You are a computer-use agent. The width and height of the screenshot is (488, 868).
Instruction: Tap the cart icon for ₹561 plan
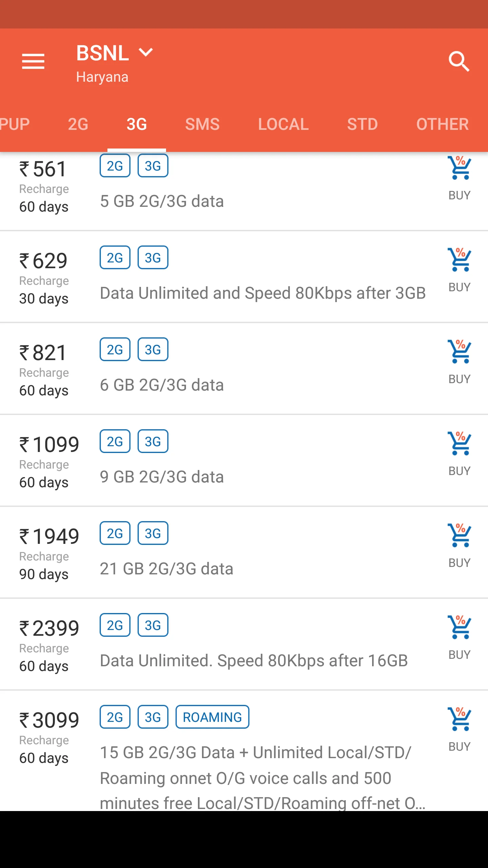tap(459, 168)
